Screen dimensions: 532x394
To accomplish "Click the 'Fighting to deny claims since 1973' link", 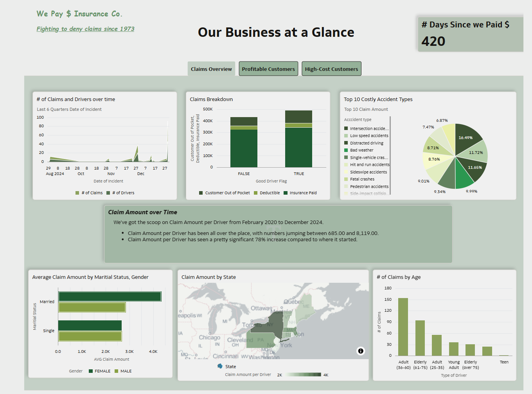I will [x=85, y=29].
